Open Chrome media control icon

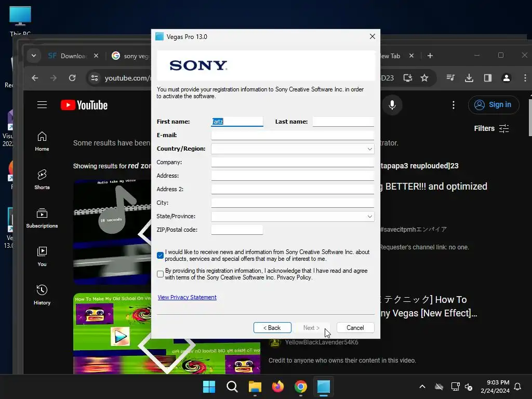(x=450, y=78)
